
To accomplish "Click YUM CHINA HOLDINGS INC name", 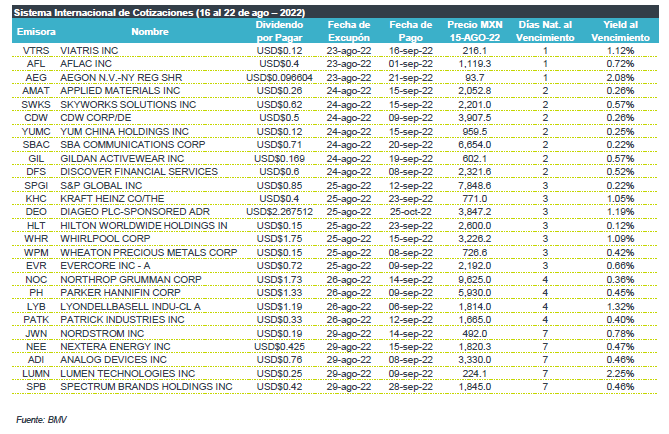I will [124, 131].
